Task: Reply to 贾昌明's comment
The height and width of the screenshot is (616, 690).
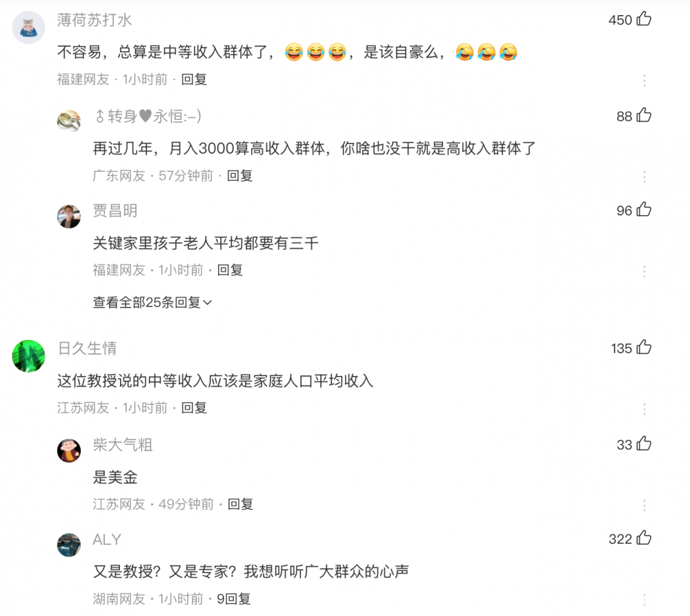Action: [230, 270]
